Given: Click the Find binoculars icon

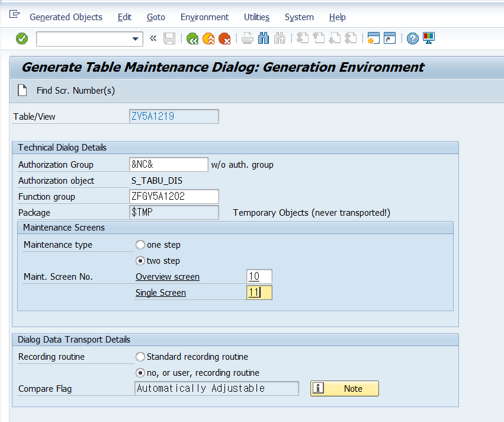Looking at the screenshot, I should coord(263,39).
